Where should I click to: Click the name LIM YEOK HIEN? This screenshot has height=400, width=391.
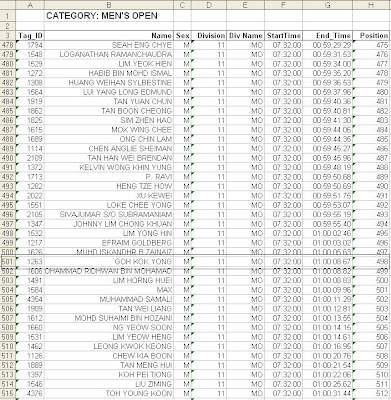pos(145,64)
